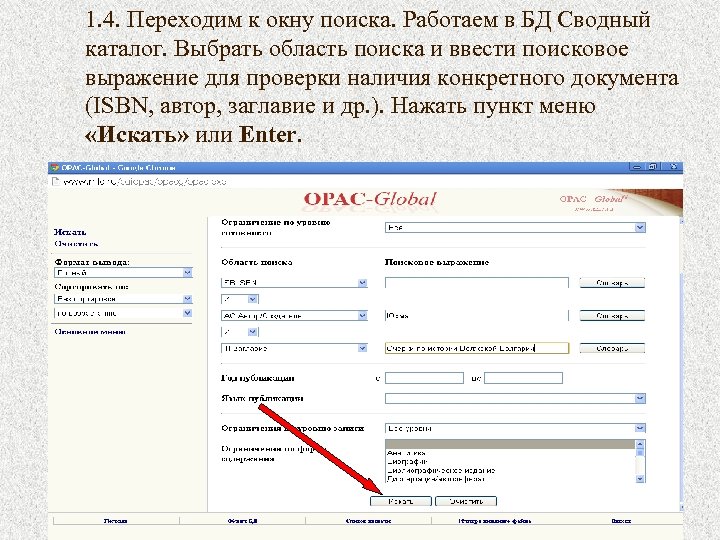720x540 pixels.
Task: Click publication year «по» end field
Action: click(523, 378)
